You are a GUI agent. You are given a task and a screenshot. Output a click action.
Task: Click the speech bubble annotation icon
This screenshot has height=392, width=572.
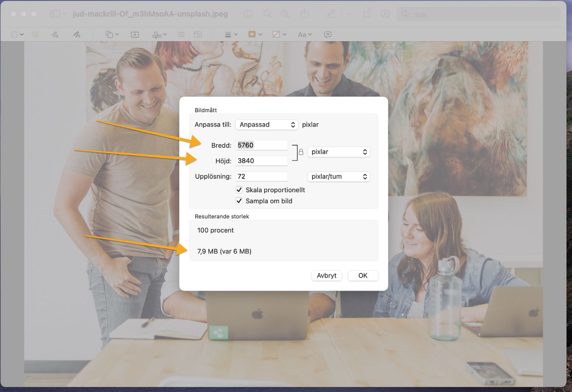328,35
